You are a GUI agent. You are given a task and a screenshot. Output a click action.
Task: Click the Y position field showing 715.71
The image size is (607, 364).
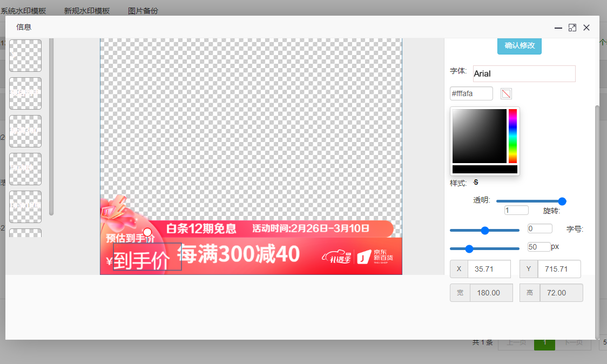558,269
